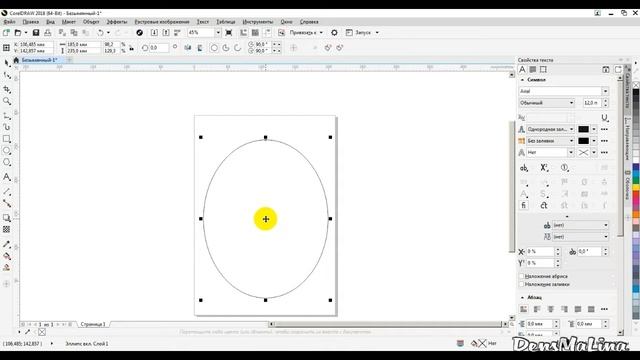Choose the Ellipse shape button in property bar
The image size is (640, 360).
coord(214,48)
